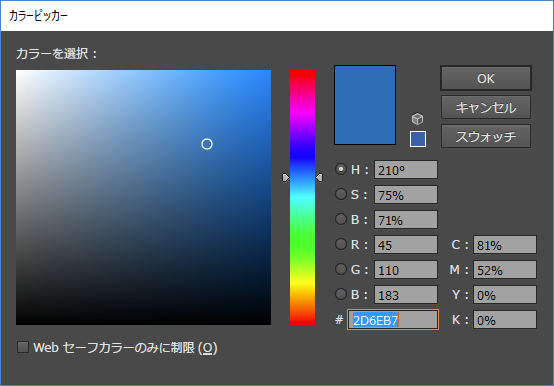Confirm the color with the OK button

pos(486,78)
